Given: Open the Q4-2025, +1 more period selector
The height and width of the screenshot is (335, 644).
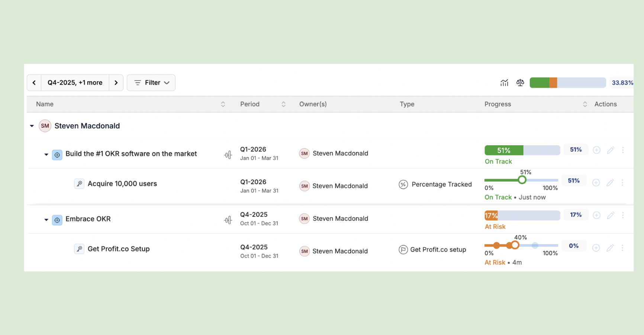Looking at the screenshot, I should tap(75, 82).
